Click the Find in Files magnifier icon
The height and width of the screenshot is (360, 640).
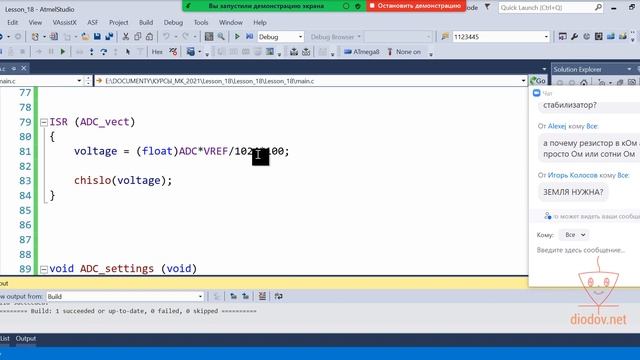(x=221, y=37)
